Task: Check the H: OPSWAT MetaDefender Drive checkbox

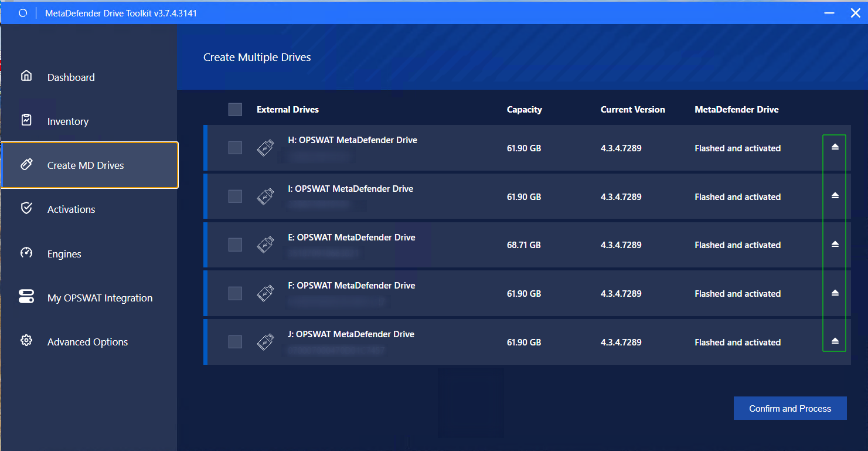Action: pyautogui.click(x=235, y=148)
